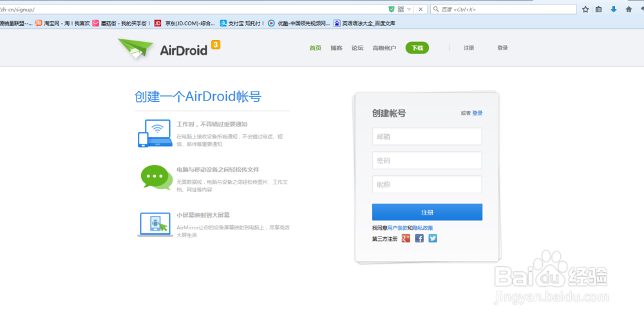Viewport: 644px width, 319px height.
Task: Open the 蘑菇街 bookmark
Action: pyautogui.click(x=122, y=23)
